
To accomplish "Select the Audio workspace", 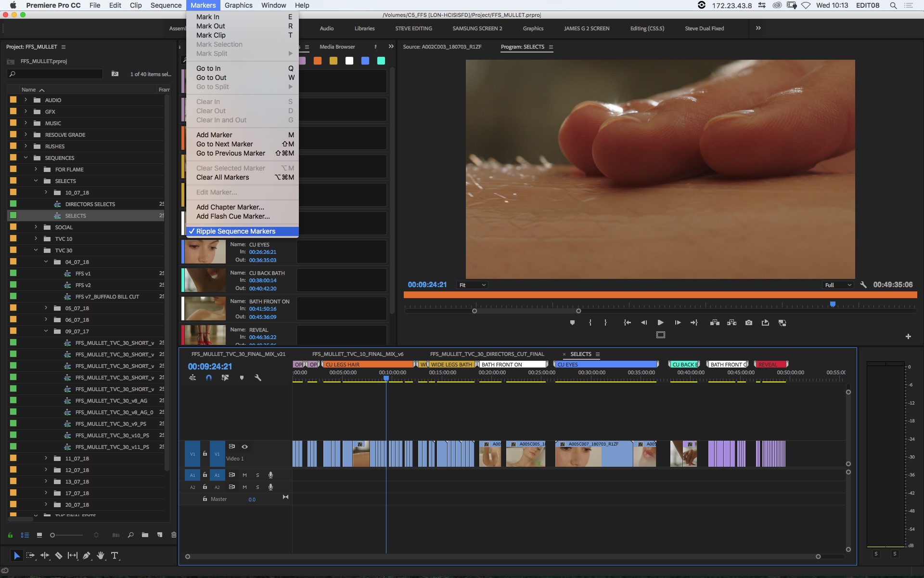I will click(x=327, y=28).
